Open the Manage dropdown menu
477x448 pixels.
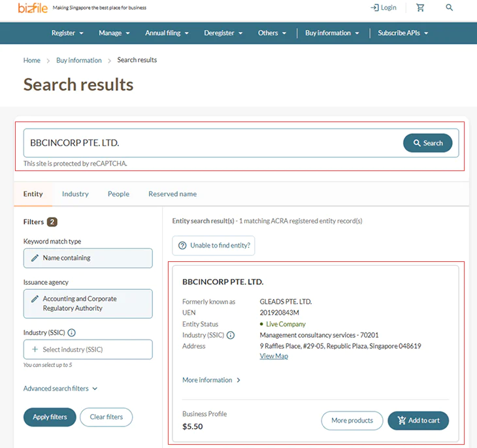click(x=114, y=33)
